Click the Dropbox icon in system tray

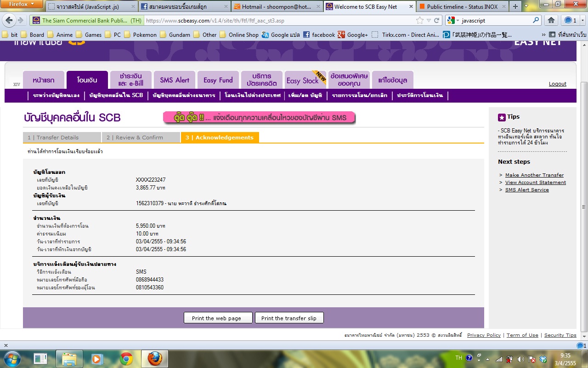543,359
